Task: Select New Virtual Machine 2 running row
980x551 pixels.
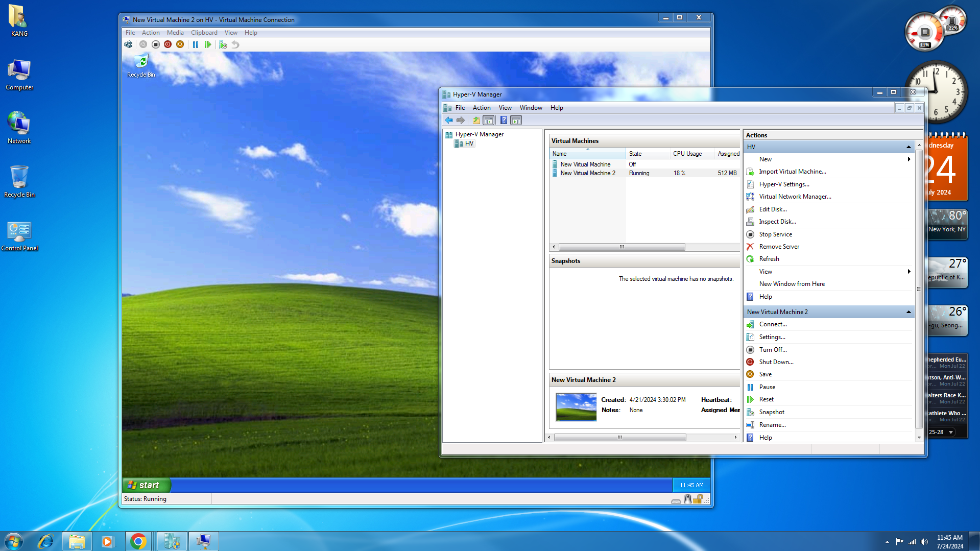Action: (644, 173)
